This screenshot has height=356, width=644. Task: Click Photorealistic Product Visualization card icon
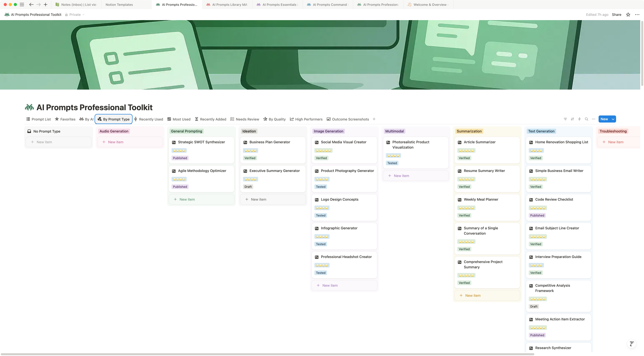pyautogui.click(x=388, y=142)
